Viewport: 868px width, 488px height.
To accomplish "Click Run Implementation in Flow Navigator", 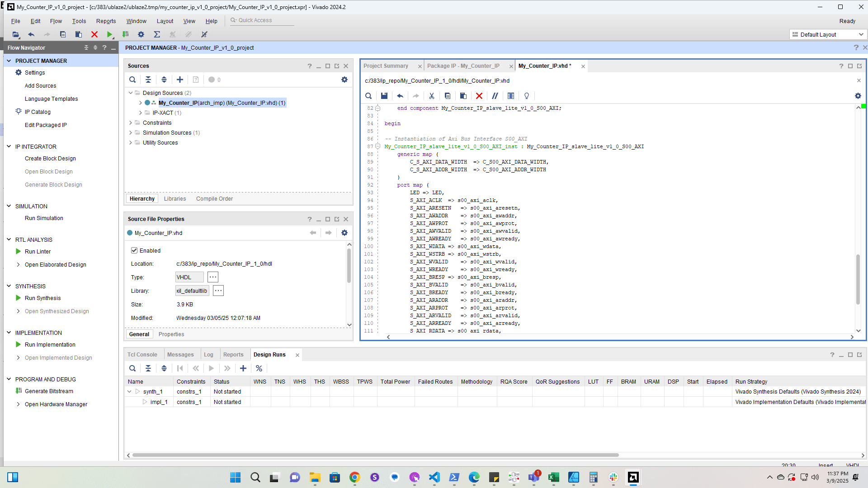I will click(x=50, y=345).
